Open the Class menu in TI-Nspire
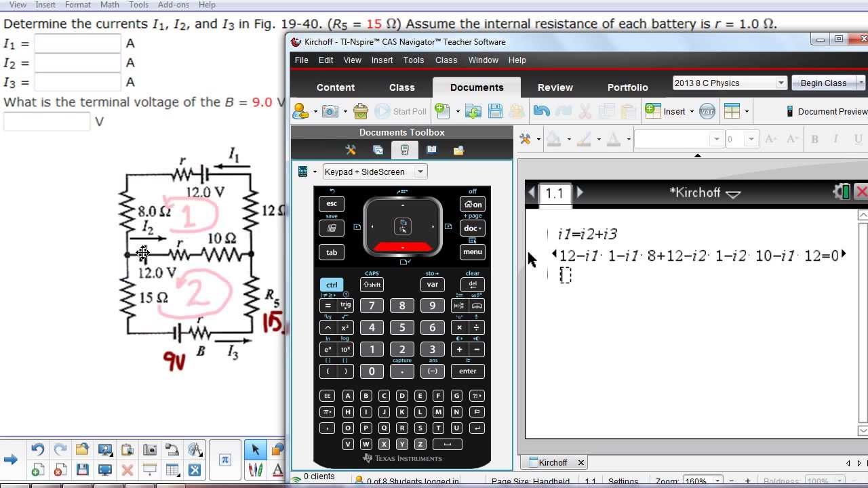Screen dimensions: 868x488 (x=446, y=60)
